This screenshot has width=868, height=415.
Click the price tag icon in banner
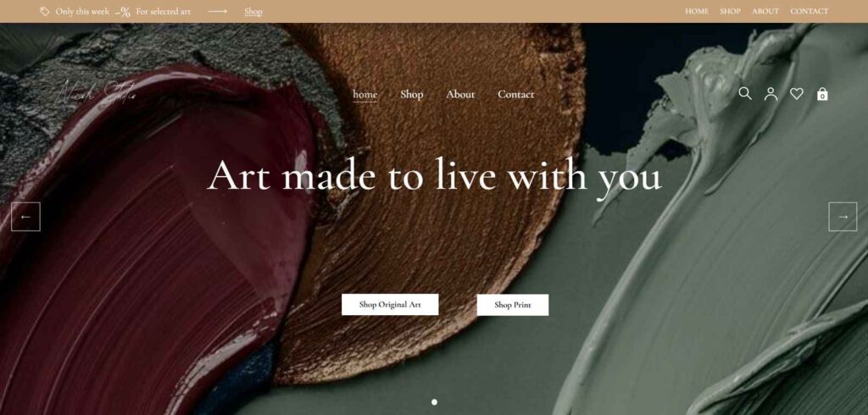click(x=45, y=11)
